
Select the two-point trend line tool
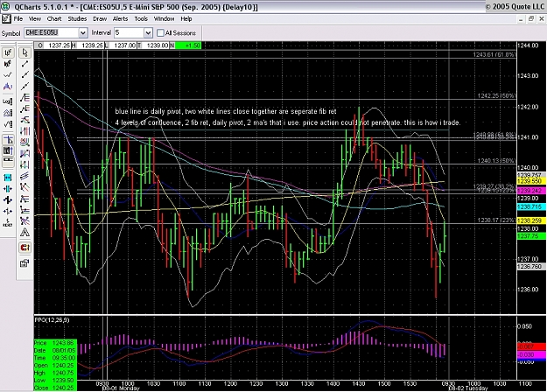25,64
